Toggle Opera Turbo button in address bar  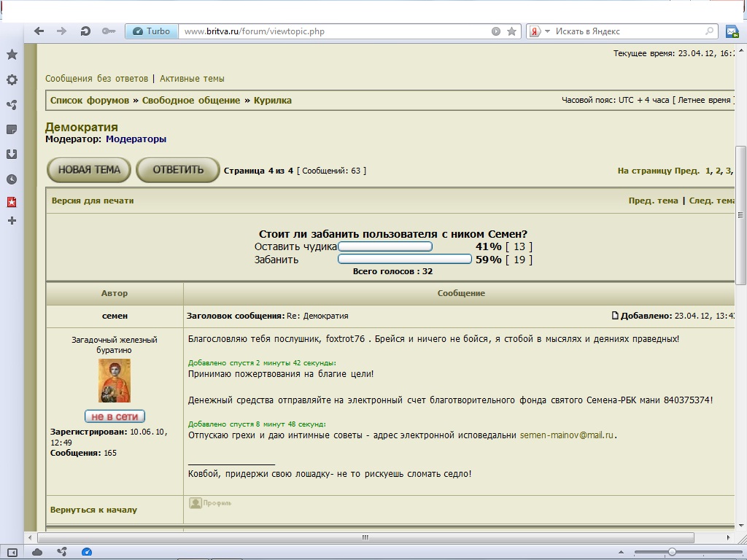[152, 31]
